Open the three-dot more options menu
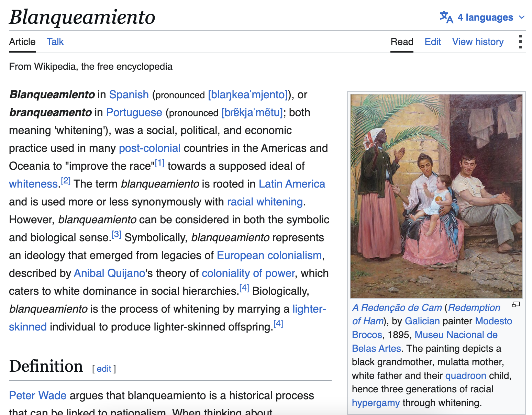532x415 pixels. tap(520, 42)
